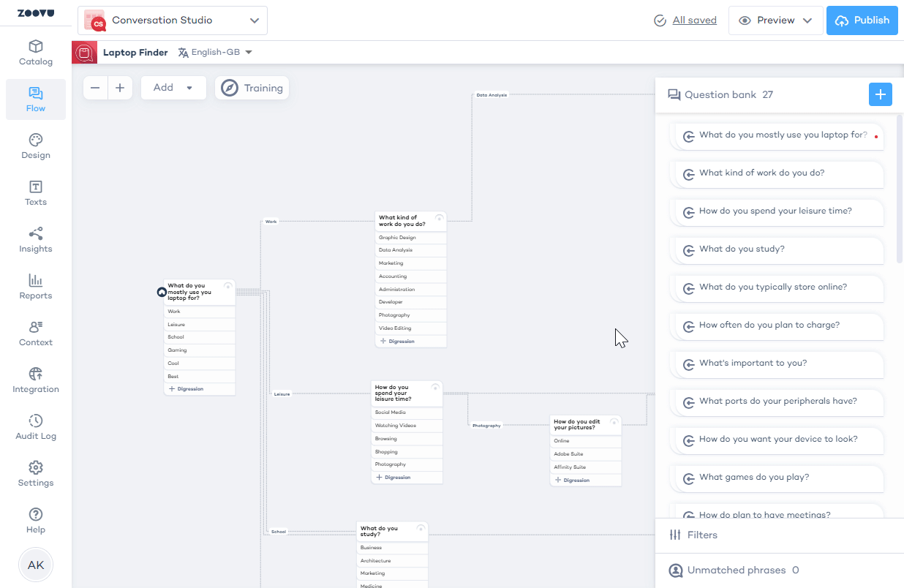The width and height of the screenshot is (904, 588).
Task: Open the Conversation Studio dropdown
Action: pyautogui.click(x=173, y=20)
